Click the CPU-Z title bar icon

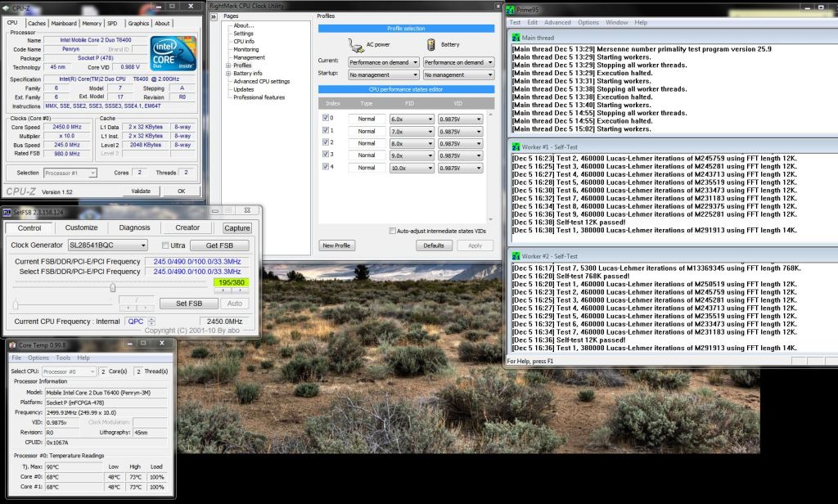point(7,7)
